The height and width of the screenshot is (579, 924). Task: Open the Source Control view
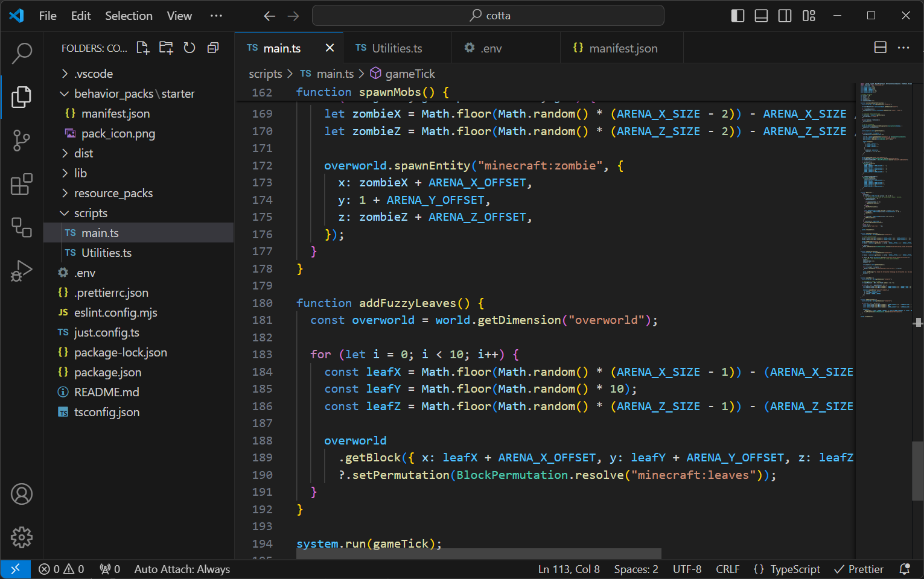coord(22,140)
